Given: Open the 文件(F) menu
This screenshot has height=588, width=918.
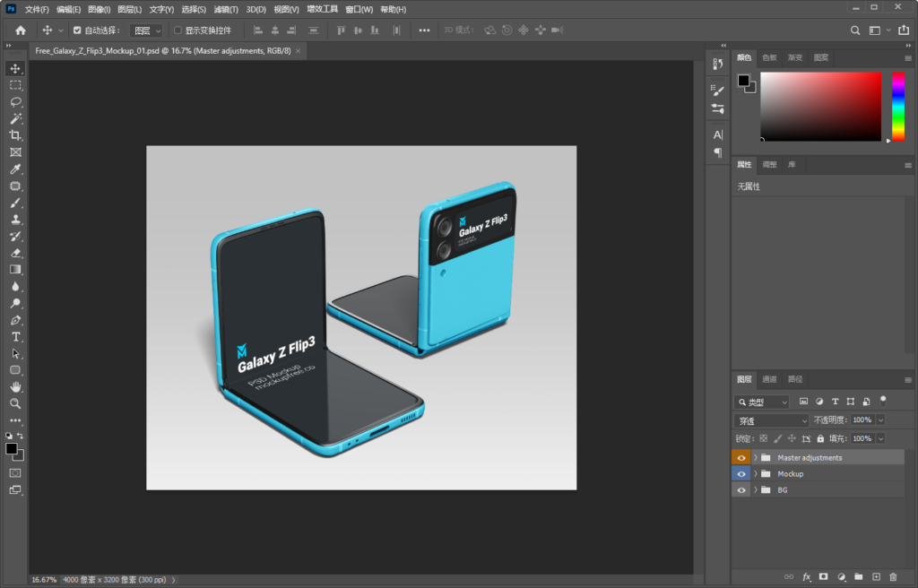Looking at the screenshot, I should point(37,9).
